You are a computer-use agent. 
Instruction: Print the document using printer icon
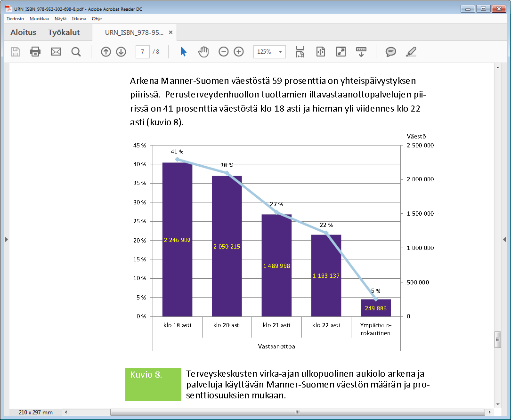coord(35,52)
